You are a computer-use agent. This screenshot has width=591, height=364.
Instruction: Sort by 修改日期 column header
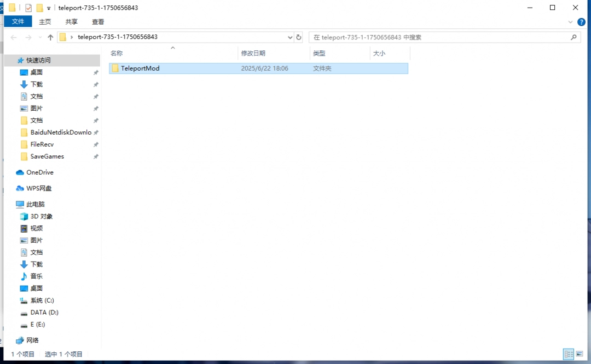click(253, 53)
